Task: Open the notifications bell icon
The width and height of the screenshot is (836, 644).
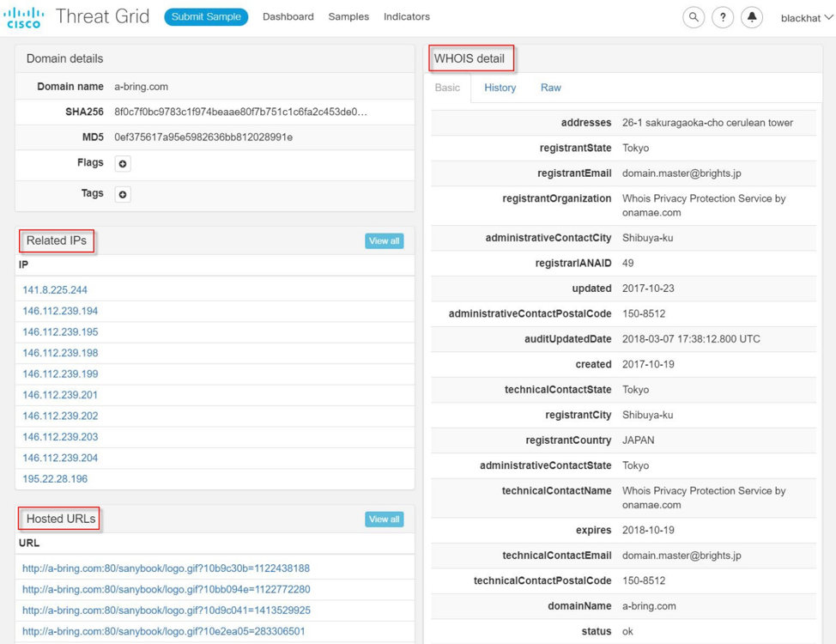Action: [752, 17]
